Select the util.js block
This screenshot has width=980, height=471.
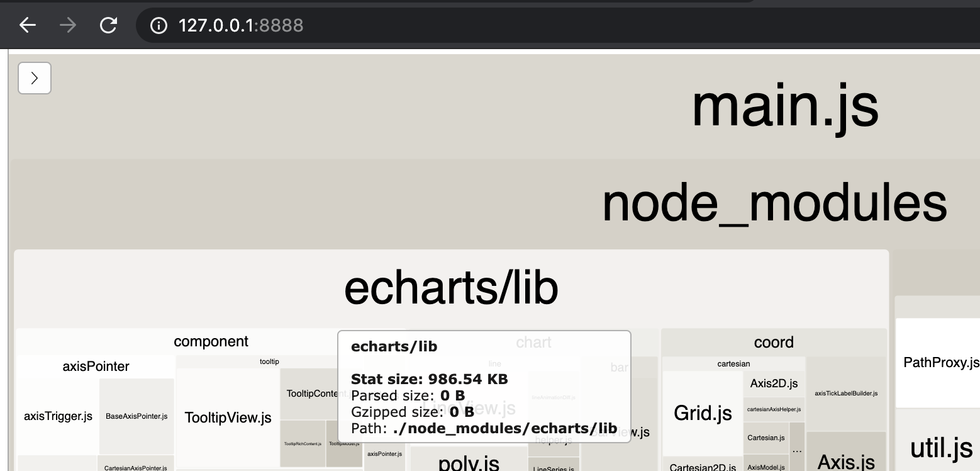tap(942, 447)
